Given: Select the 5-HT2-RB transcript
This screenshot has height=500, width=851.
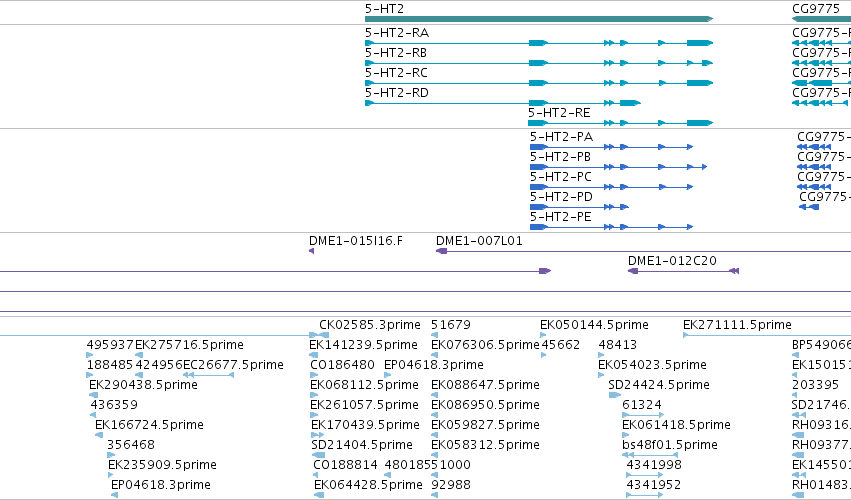Looking at the screenshot, I should 538,63.
